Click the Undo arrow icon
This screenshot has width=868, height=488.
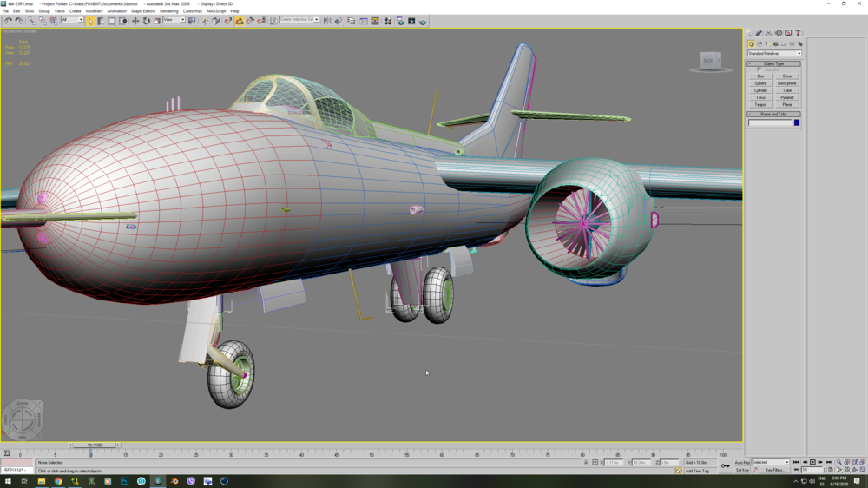[8, 21]
